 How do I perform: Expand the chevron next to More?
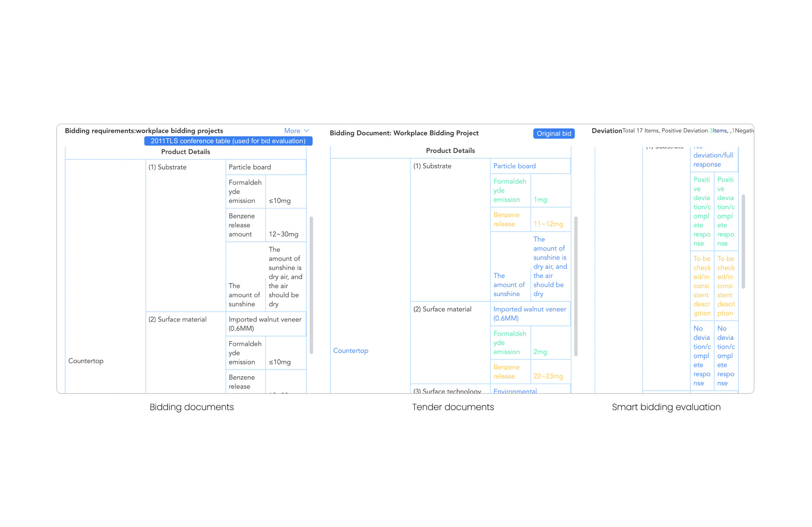(x=306, y=131)
